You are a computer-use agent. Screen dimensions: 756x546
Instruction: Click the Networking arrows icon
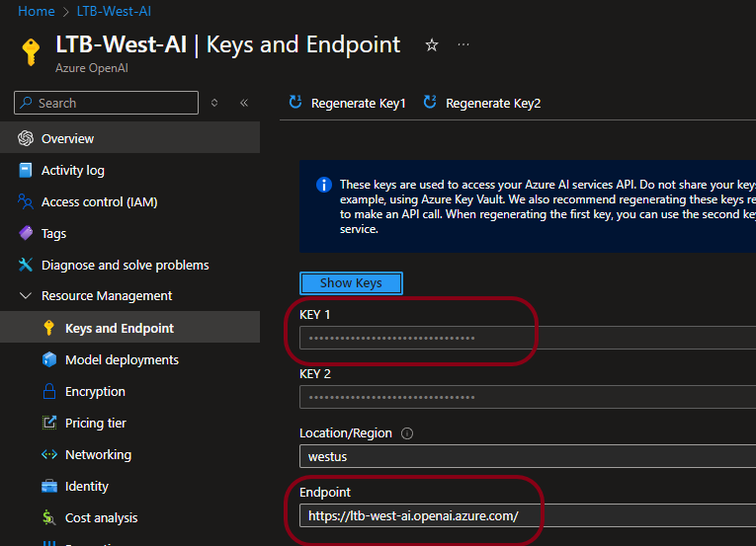49,454
